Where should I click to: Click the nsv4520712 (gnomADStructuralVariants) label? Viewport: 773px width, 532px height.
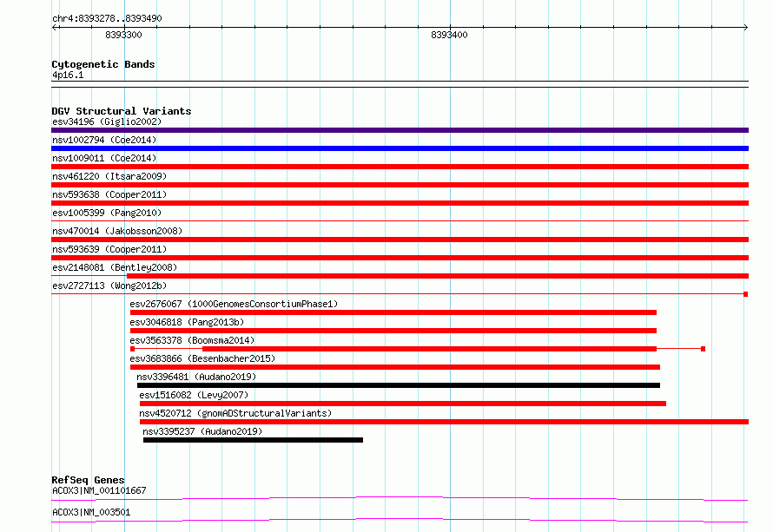tap(235, 413)
